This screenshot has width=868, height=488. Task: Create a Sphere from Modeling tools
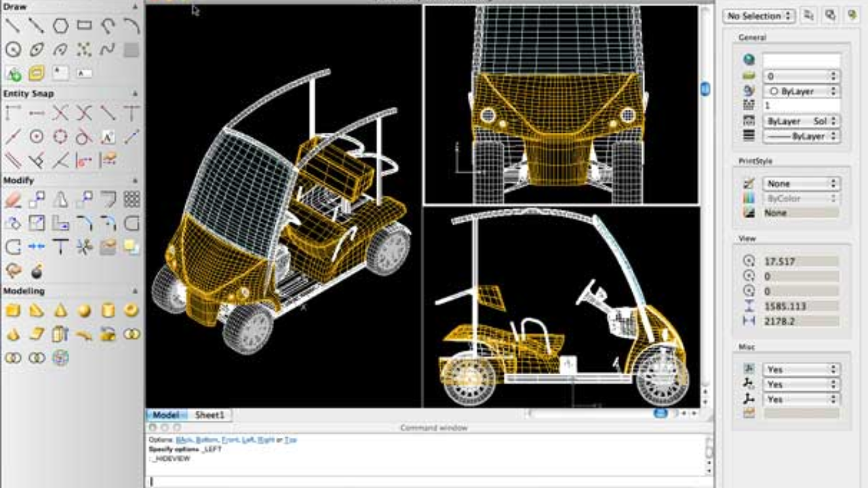click(x=84, y=310)
